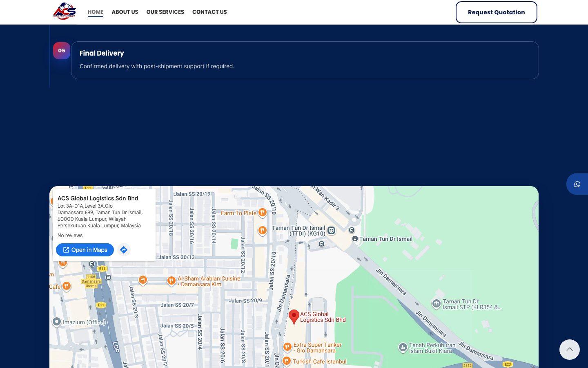Click Farm To Plate restaurant marker

tap(263, 213)
